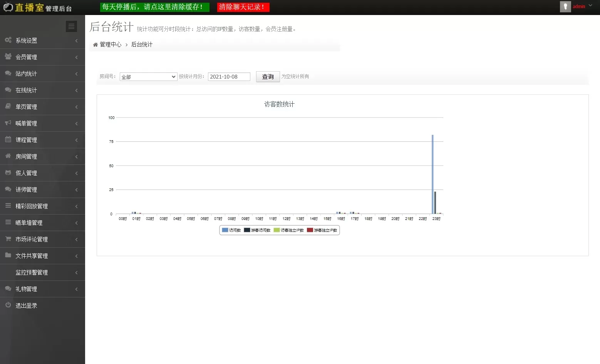
Task: Toggle the 游客访问数 legend series
Action: click(257, 230)
